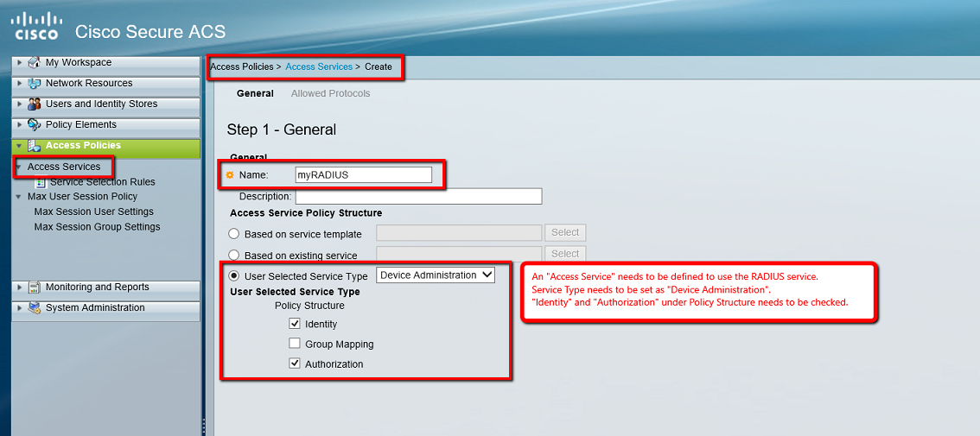Click the Name field containing myRADIUS
The height and width of the screenshot is (436, 980).
pos(363,175)
